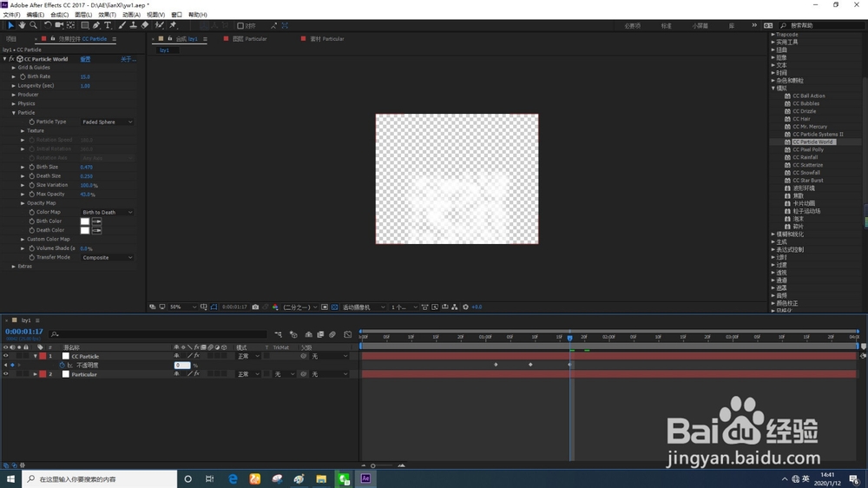Select the Hand tool
Screen dimensions: 868x488
pyautogui.click(x=22, y=25)
